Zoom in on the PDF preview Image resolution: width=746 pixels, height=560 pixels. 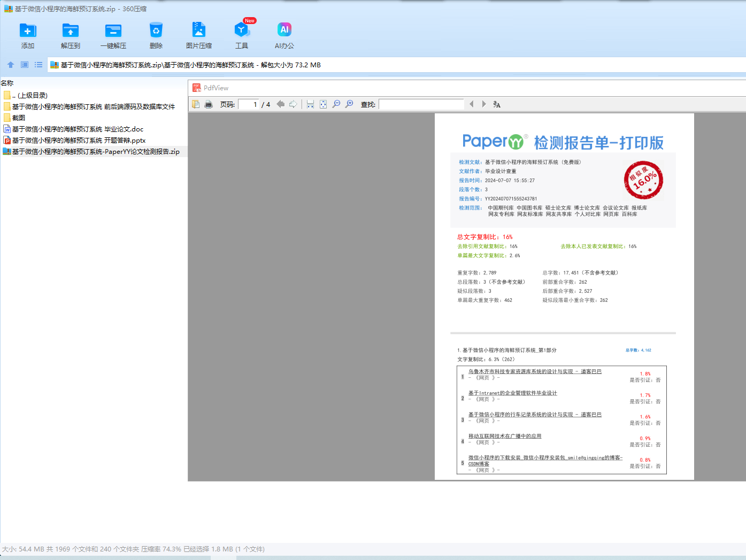pos(349,104)
